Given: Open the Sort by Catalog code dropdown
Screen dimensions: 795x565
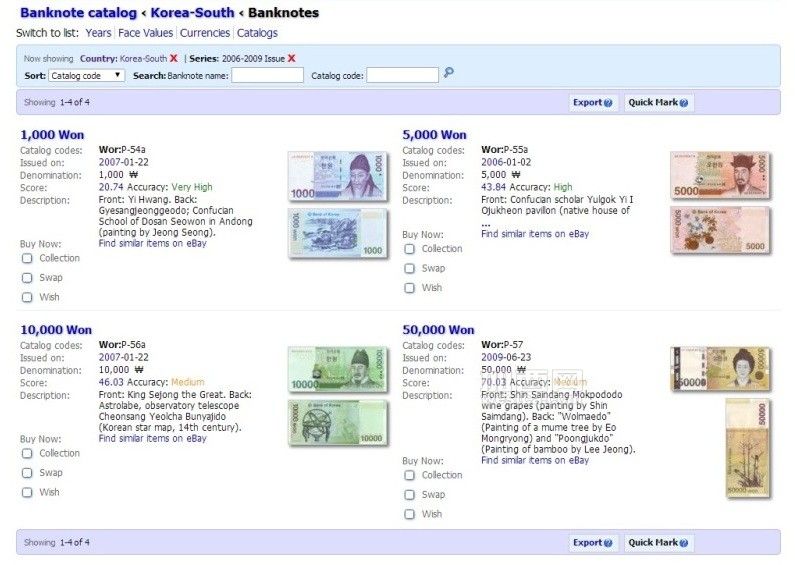Looking at the screenshot, I should pos(86,75).
